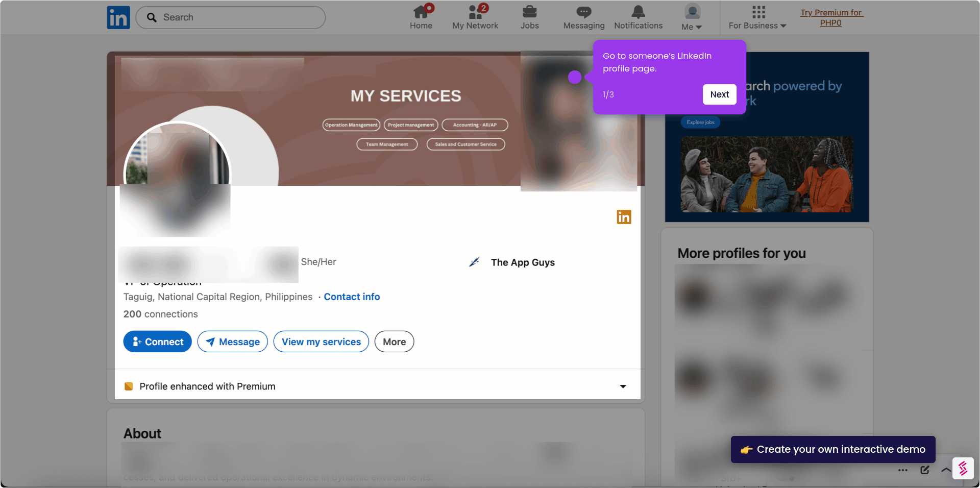Expand the Me profile dropdown
The width and height of the screenshot is (980, 488).
click(x=692, y=17)
